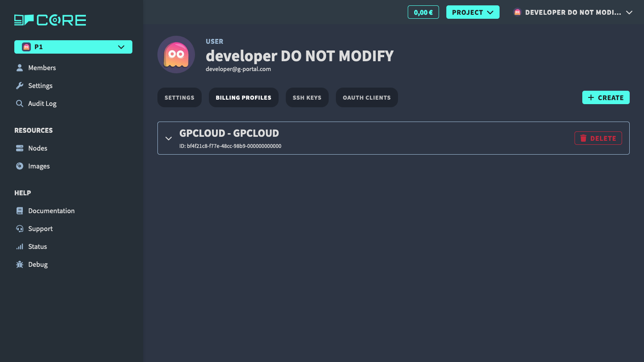Click the Audit Log magnifier icon

pos(20,104)
